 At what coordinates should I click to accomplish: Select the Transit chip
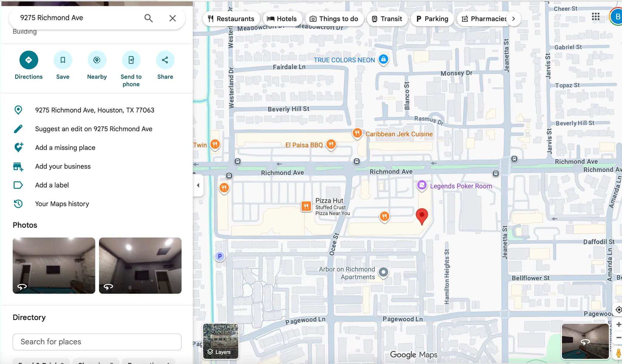[x=387, y=19]
